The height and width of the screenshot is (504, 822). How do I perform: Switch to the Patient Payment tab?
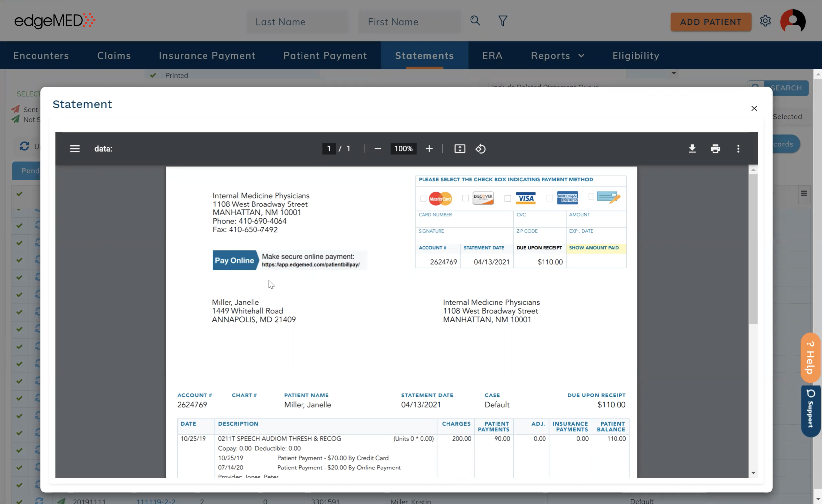tap(325, 55)
